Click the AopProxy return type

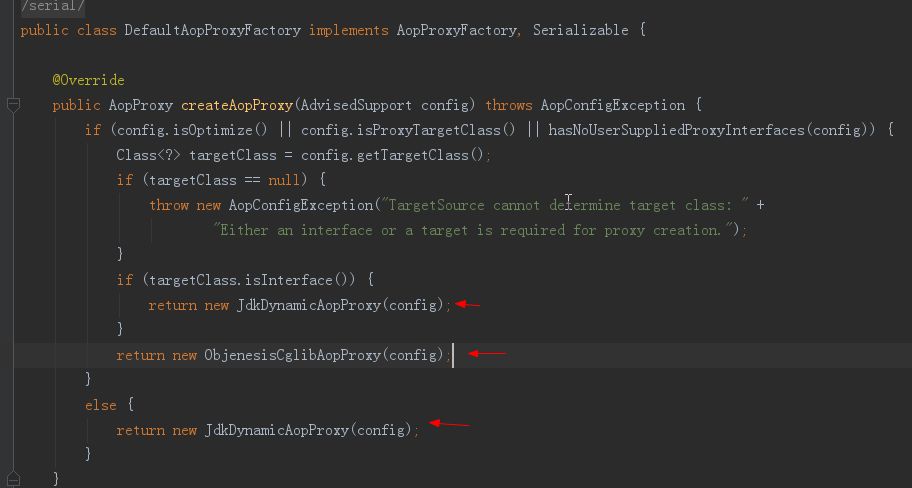[141, 105]
